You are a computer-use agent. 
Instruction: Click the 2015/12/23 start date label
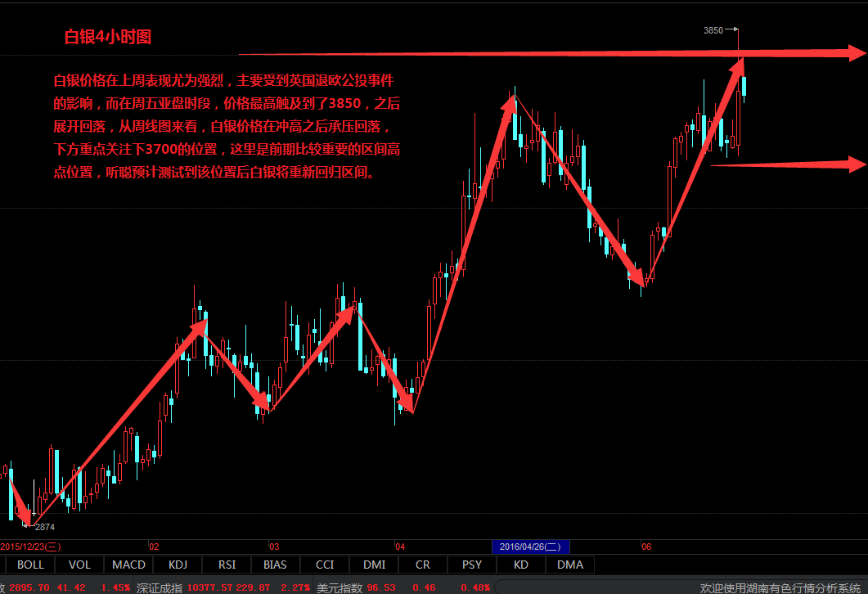click(29, 547)
